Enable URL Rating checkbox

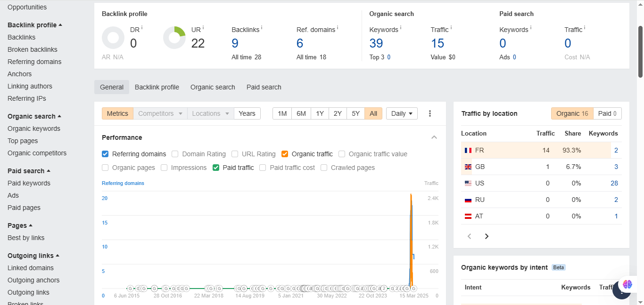pos(235,154)
